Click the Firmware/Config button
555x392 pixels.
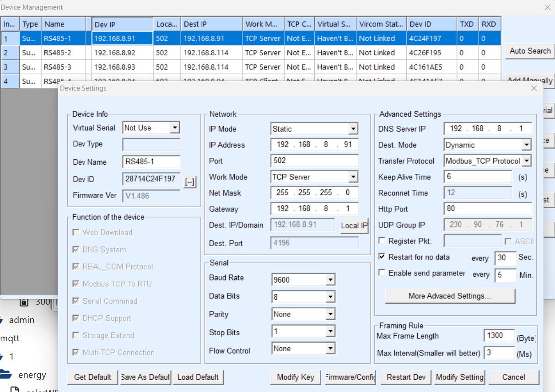click(350, 377)
